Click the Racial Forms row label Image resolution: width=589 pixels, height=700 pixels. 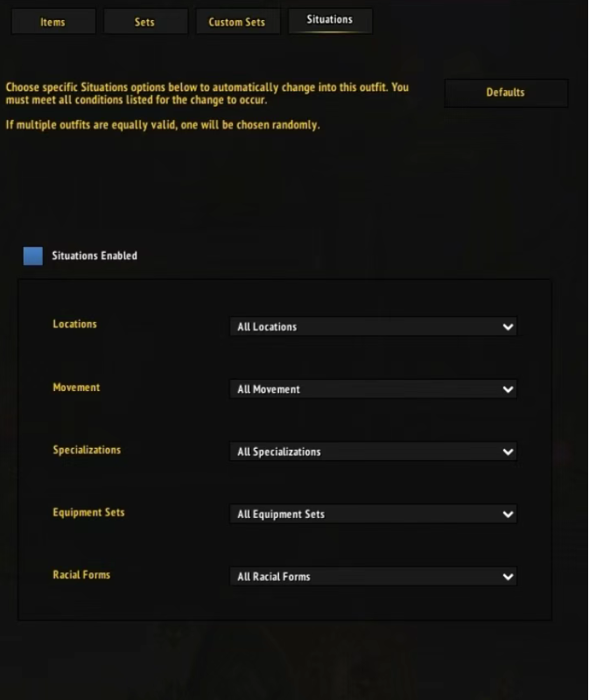81,575
